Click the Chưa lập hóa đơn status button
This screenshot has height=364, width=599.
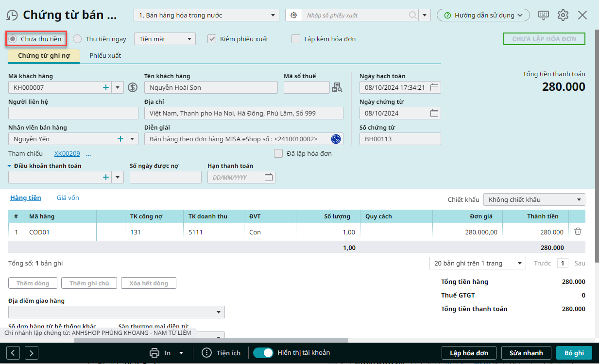click(545, 39)
